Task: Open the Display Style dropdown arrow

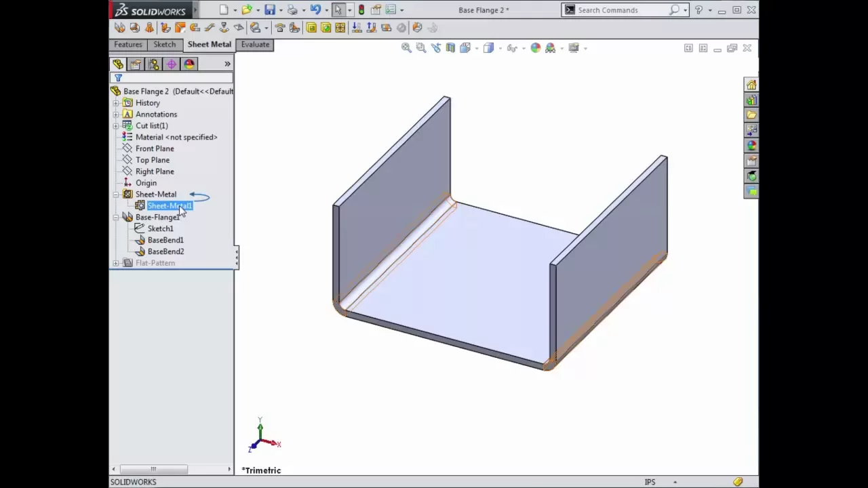Action: (x=499, y=48)
